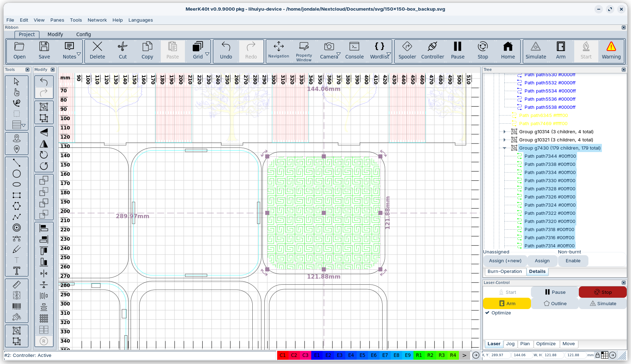Select the circle drawing tool
Screen dimensions: 631x364
[17, 174]
